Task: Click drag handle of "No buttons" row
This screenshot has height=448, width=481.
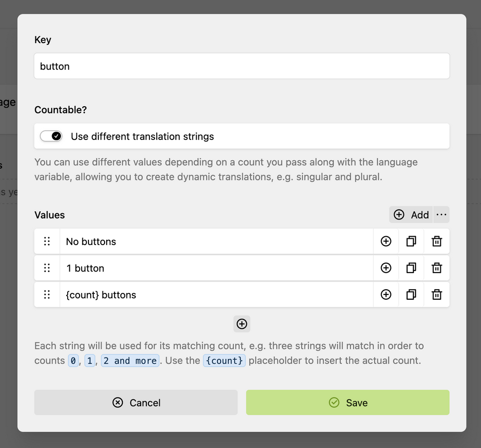Action: (47, 241)
